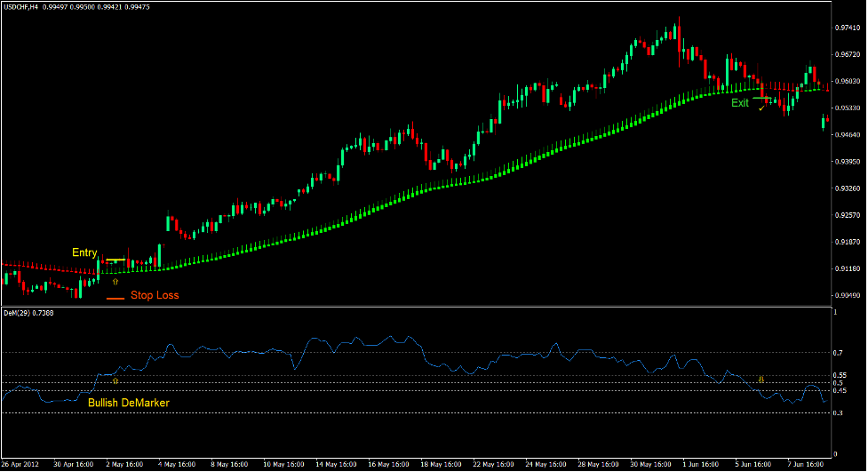The height and width of the screenshot is (472, 868).
Task: Select the yellow Entry text label
Action: [84, 252]
